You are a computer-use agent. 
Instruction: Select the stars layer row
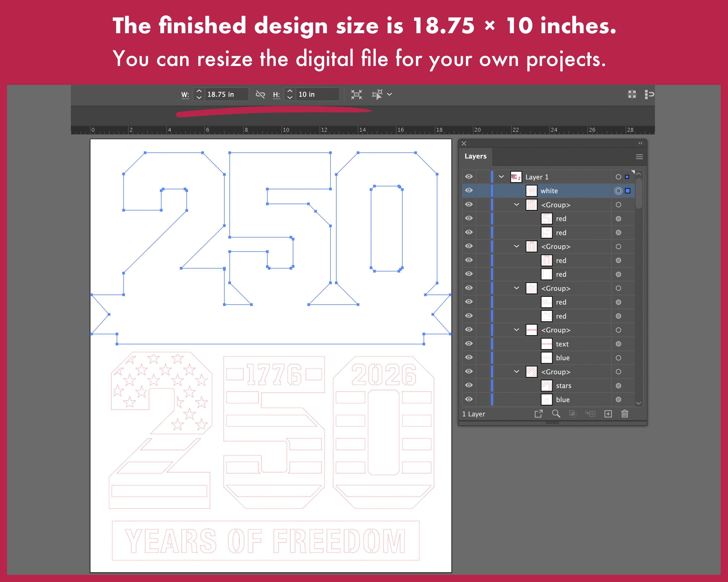pos(549,386)
